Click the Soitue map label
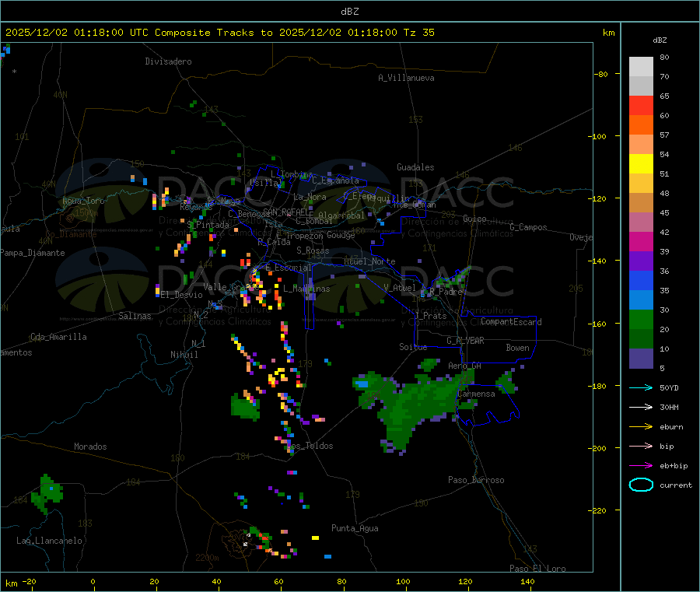Viewport: 700px width, 592px height. tap(413, 347)
